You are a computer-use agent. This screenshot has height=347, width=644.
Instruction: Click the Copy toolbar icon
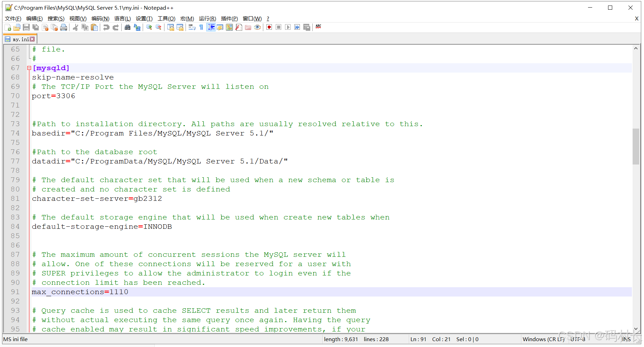85,27
